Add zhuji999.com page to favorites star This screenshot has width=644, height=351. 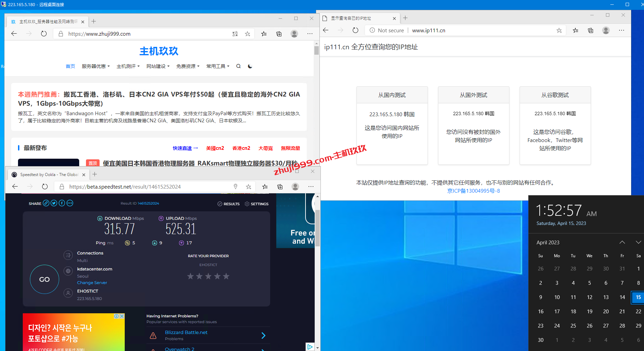click(247, 34)
